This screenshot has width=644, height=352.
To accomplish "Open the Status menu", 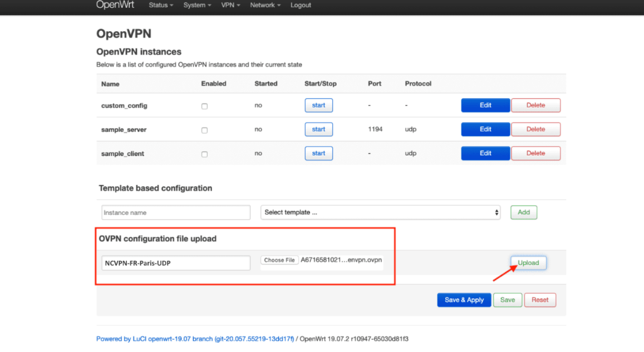I will [160, 5].
